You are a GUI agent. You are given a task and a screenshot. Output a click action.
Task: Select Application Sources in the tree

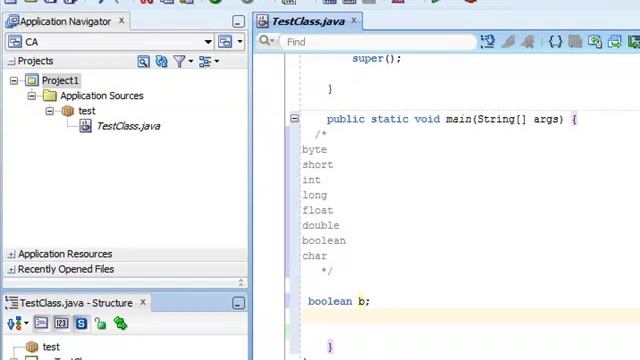click(x=102, y=96)
